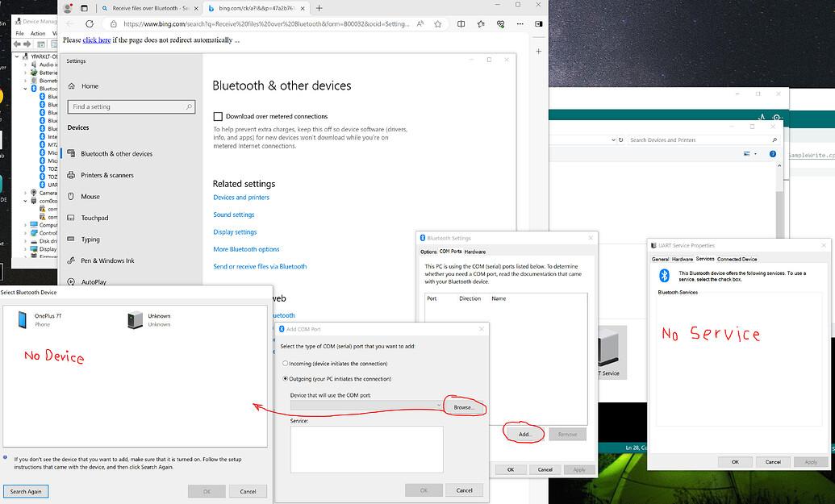Click the favorites star in Edge address bar
This screenshot has height=504, width=835.
point(437,24)
